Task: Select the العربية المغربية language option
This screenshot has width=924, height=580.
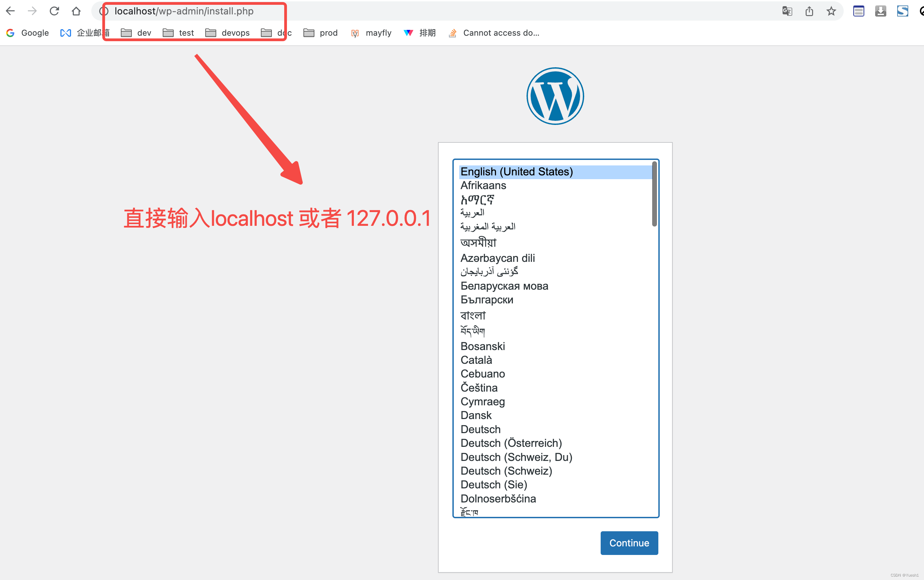Action: (555, 227)
